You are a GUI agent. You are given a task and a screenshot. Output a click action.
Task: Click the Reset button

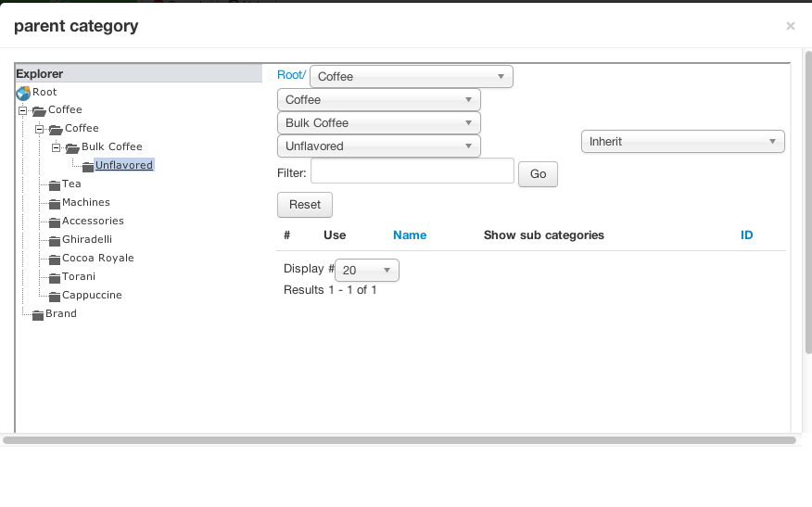[x=304, y=205]
